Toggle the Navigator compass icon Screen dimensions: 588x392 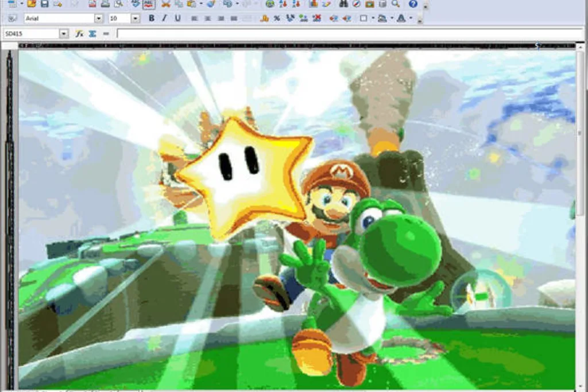(x=356, y=4)
